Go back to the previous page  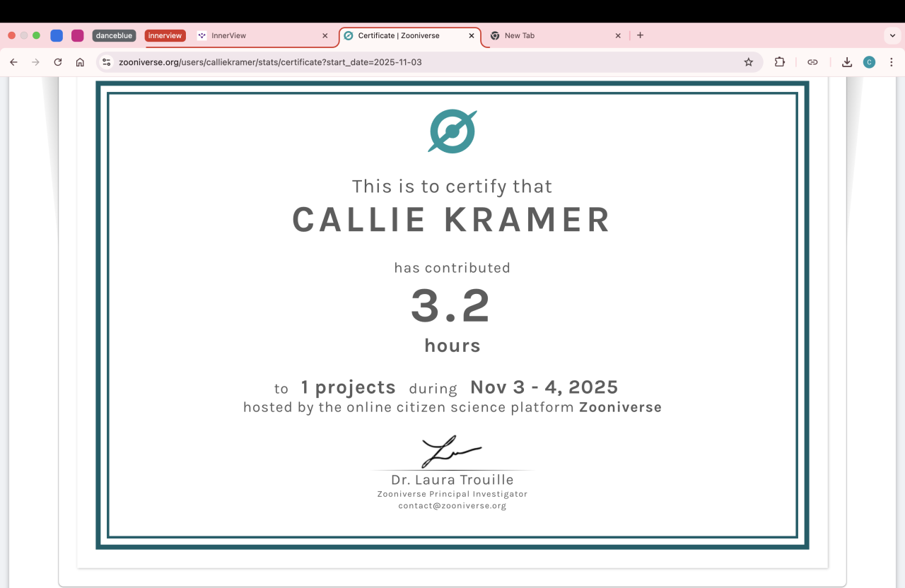[x=13, y=62]
